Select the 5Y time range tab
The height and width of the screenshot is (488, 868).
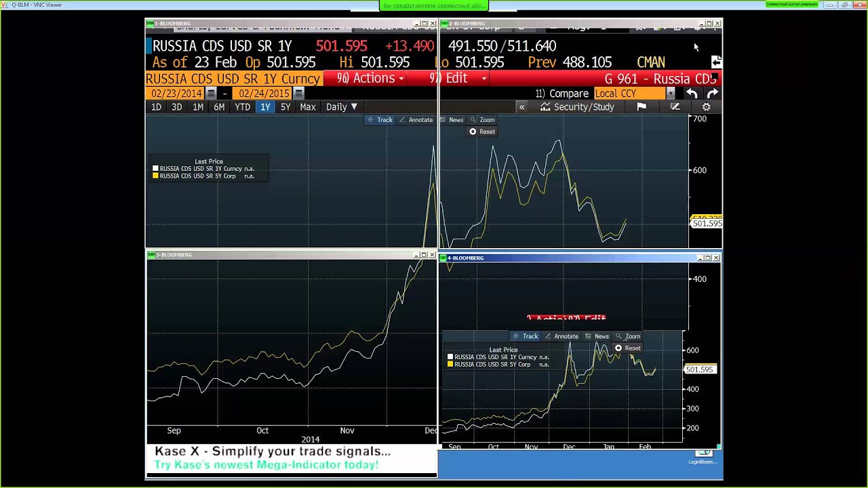(x=285, y=107)
